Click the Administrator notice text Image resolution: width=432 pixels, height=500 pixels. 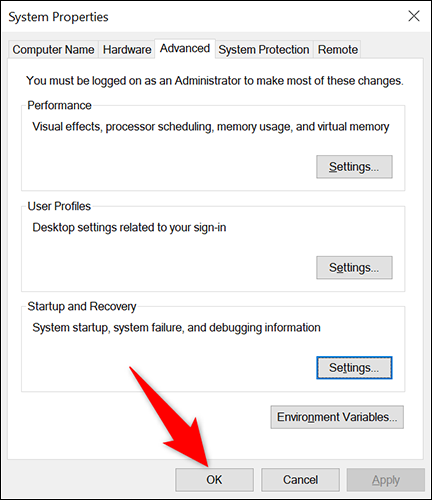click(215, 81)
